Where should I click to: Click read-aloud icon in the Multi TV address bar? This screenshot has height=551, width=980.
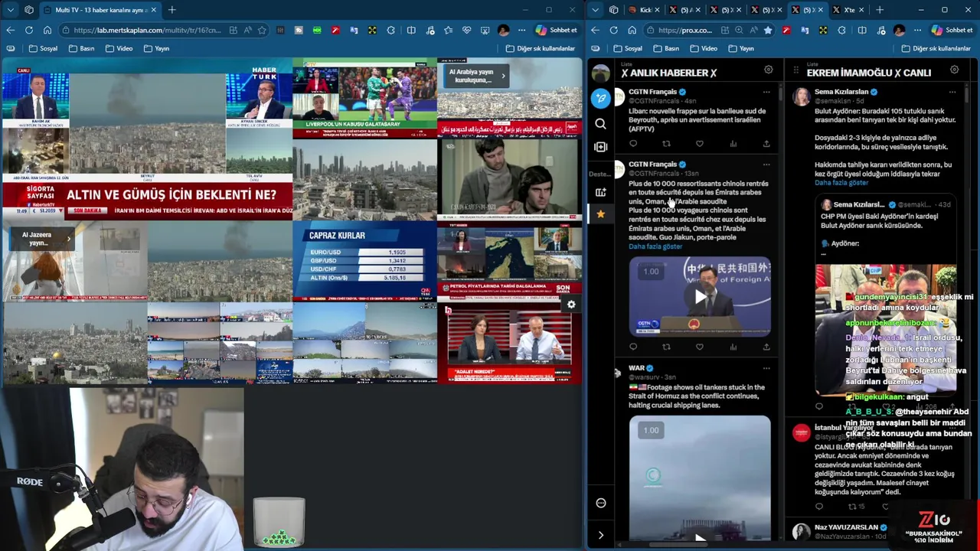point(248,30)
